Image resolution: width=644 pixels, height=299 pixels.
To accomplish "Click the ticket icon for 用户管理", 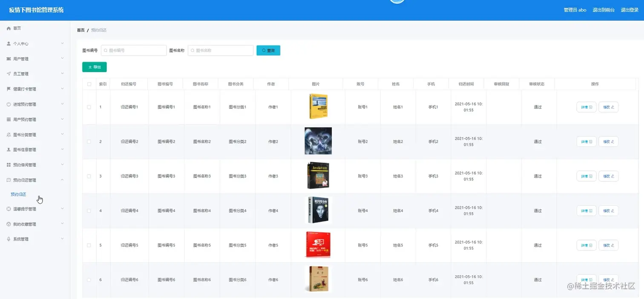I will [9, 59].
